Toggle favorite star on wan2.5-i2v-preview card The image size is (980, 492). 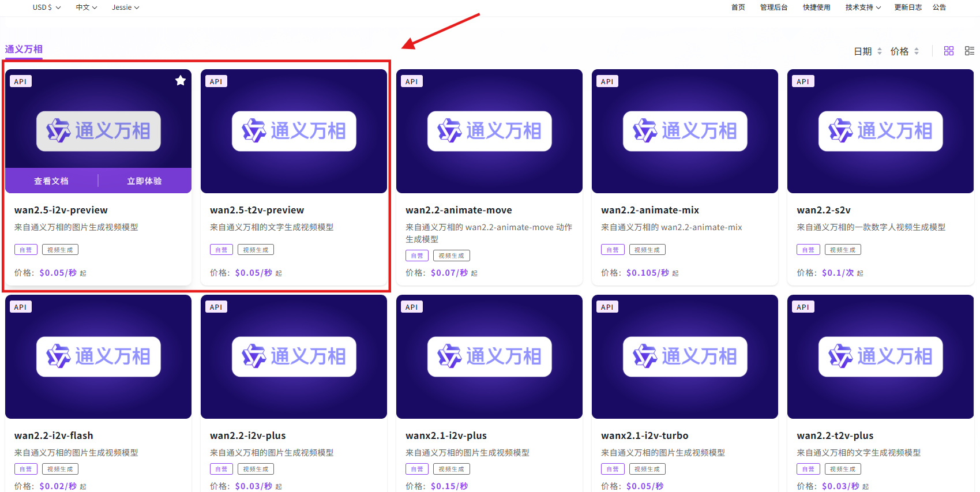click(x=181, y=80)
